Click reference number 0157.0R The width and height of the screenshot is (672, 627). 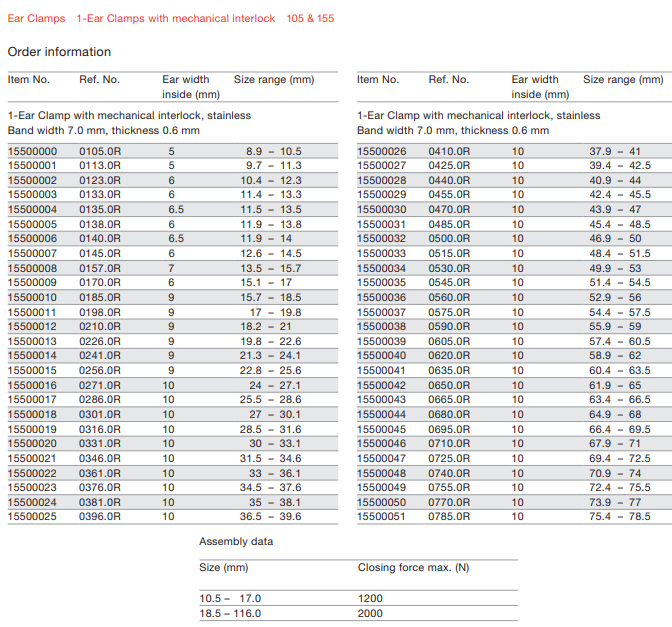click(100, 268)
